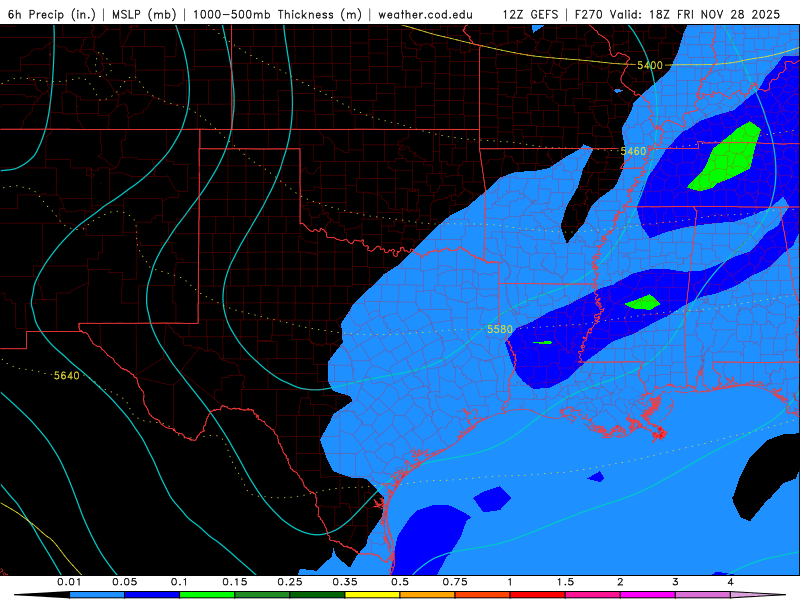Click the bright green 0.1 legend swatch

(x=207, y=595)
